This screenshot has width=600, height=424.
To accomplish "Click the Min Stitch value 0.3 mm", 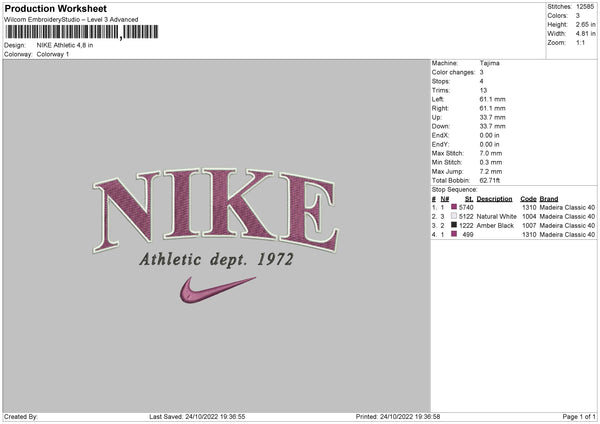I will point(491,162).
